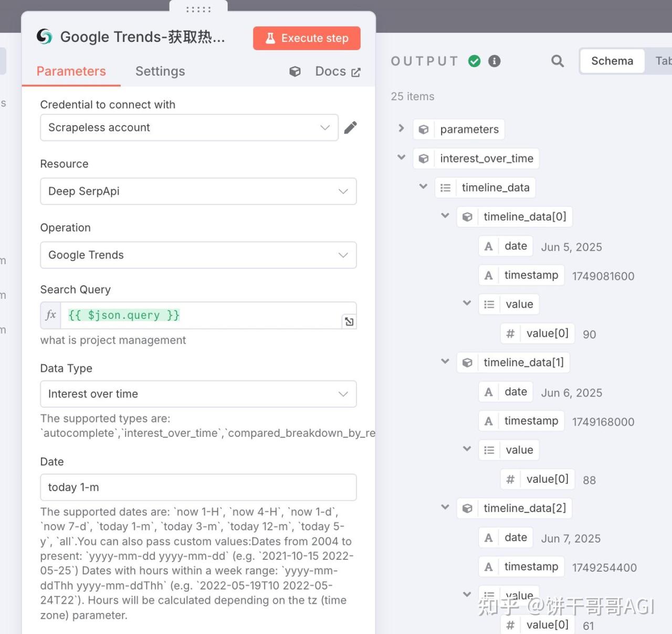The image size is (672, 634).
Task: Open the Credential Scrapeless account dropdown
Action: click(189, 128)
